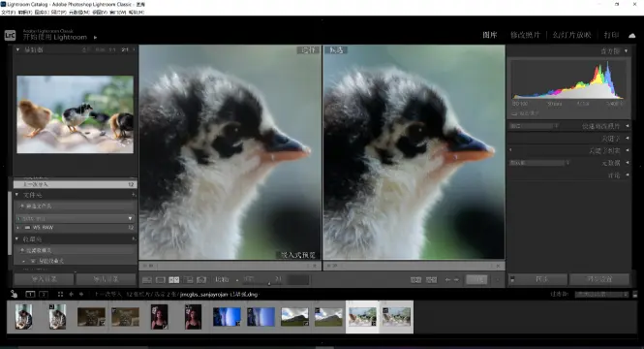Filter the folder list via the filter folders field
Image resolution: width=644 pixels, height=349 pixels.
click(x=76, y=206)
